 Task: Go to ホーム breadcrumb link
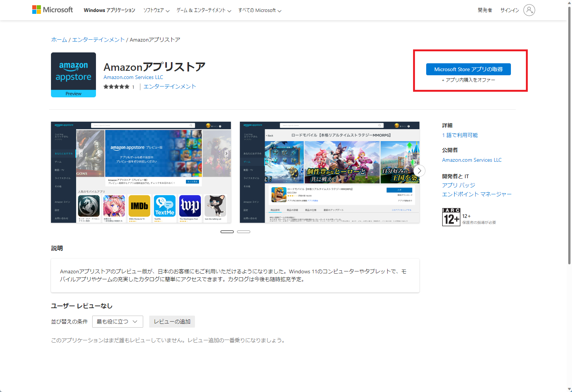point(59,40)
